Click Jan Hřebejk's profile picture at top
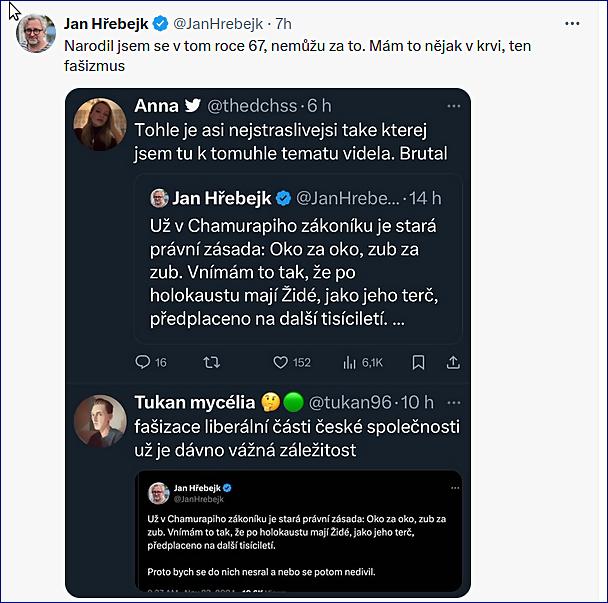The image size is (608, 603). click(x=36, y=33)
